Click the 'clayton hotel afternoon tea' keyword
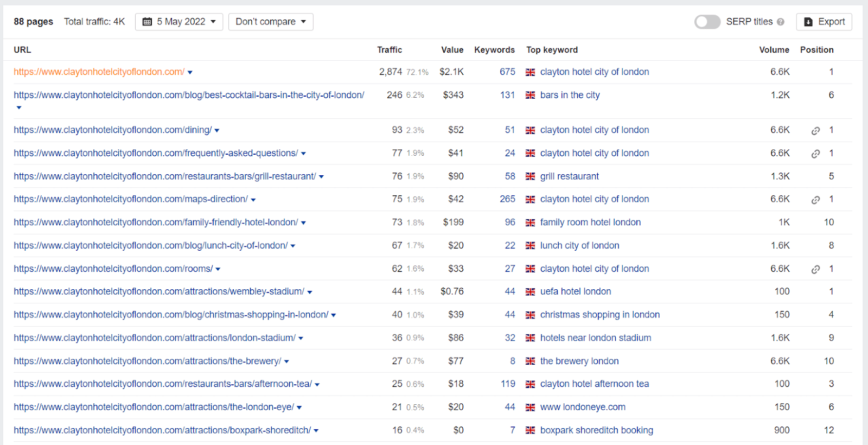Viewport: 868px width, 445px height. click(595, 384)
